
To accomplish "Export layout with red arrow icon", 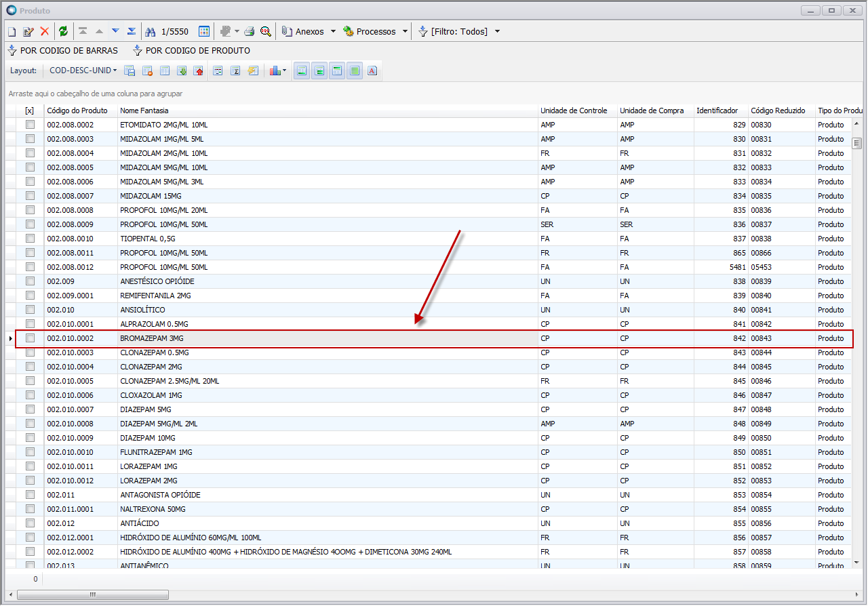I will pyautogui.click(x=199, y=70).
